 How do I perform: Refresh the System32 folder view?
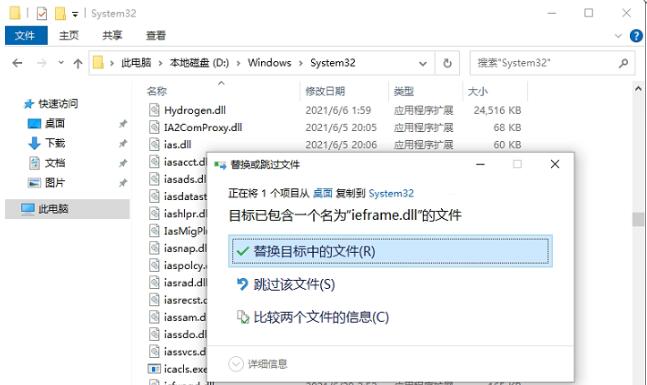point(447,63)
